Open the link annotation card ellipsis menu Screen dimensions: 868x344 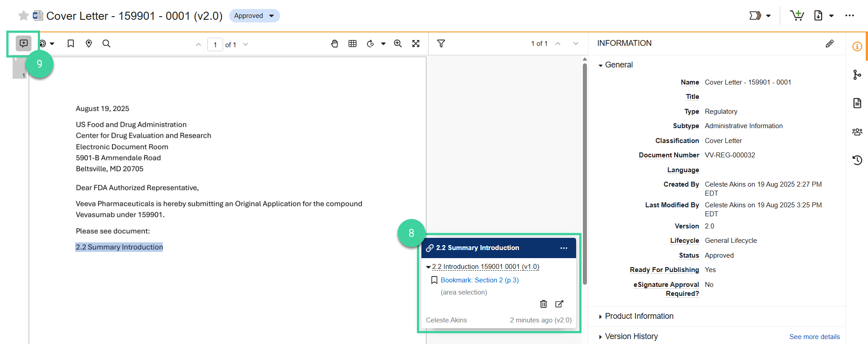tap(564, 248)
